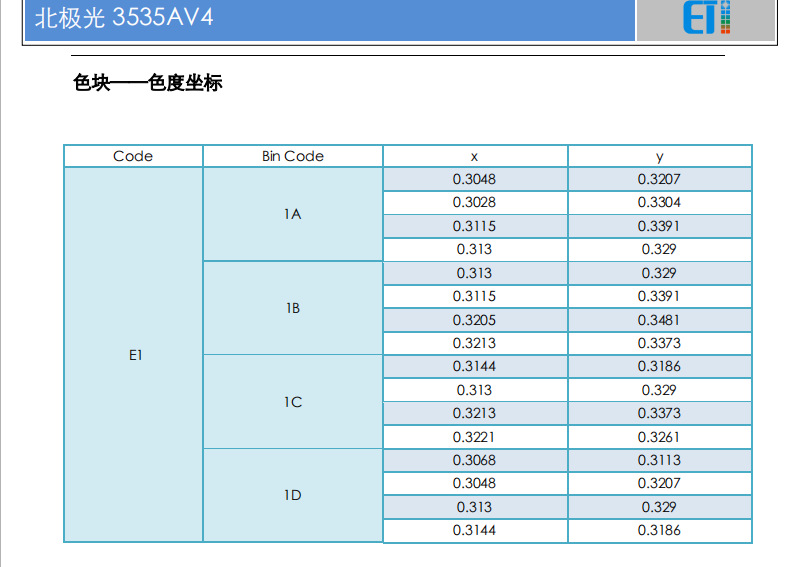
Task: Select x value 0.3048 in bin 1D
Action: 474,484
